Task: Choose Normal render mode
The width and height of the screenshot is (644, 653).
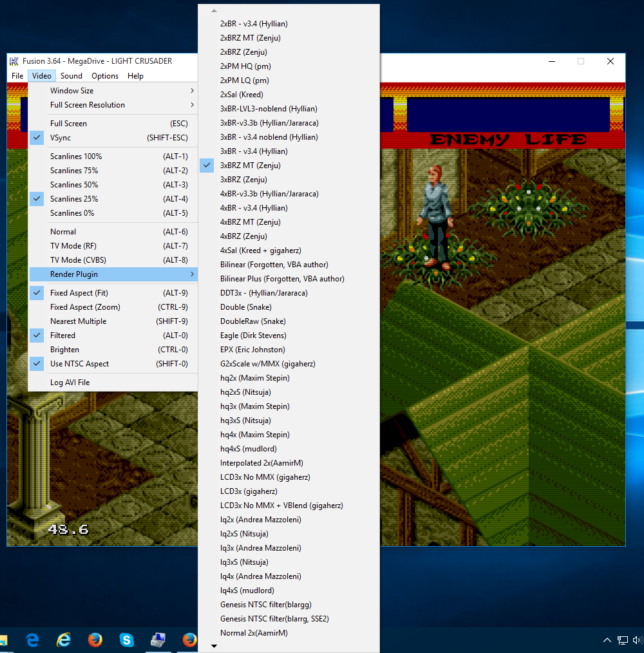Action: pos(113,232)
